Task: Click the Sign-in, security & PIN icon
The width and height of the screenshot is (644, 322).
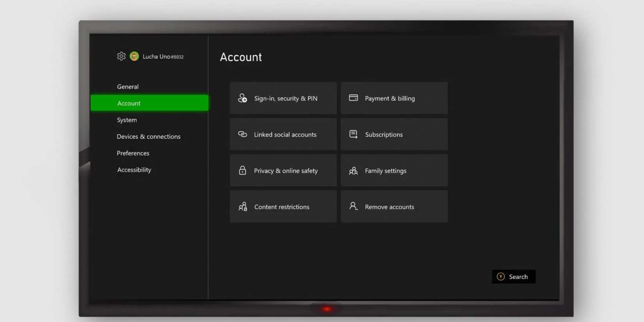Action: [242, 98]
